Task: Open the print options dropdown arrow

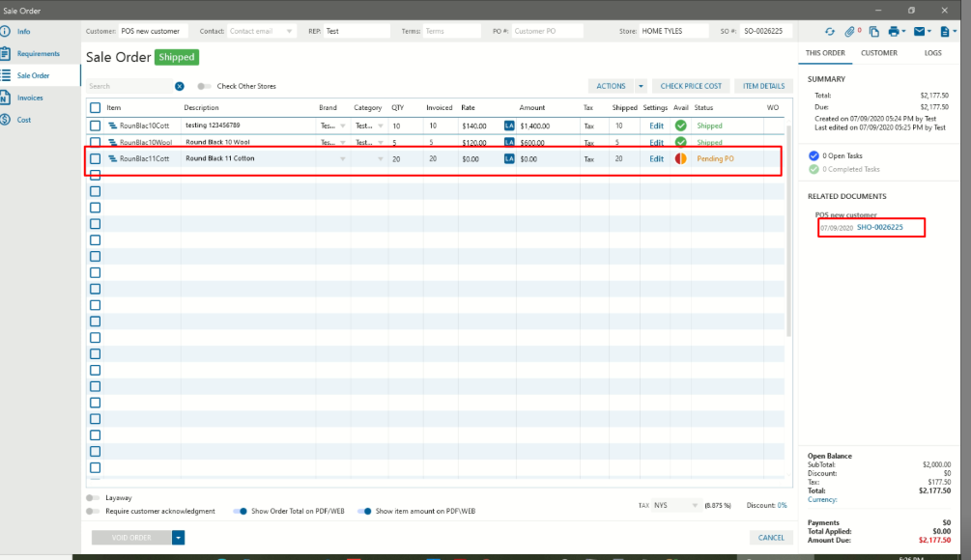Action: point(904,32)
